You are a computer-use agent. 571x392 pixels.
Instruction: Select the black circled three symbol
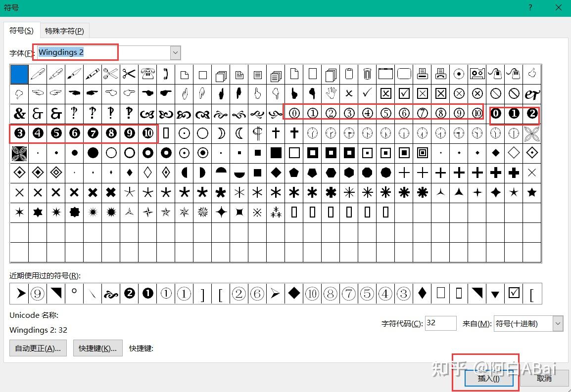click(x=19, y=133)
